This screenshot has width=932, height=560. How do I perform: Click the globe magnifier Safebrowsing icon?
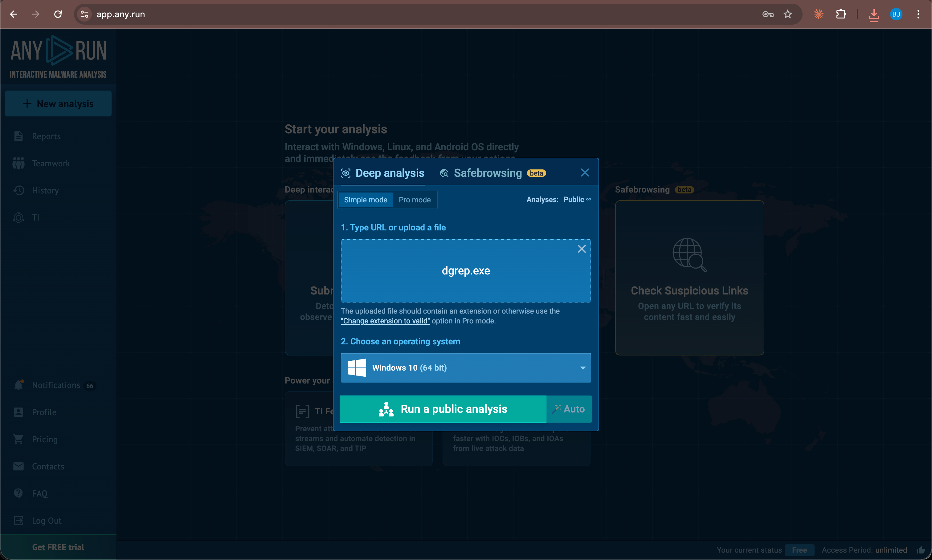pos(689,255)
